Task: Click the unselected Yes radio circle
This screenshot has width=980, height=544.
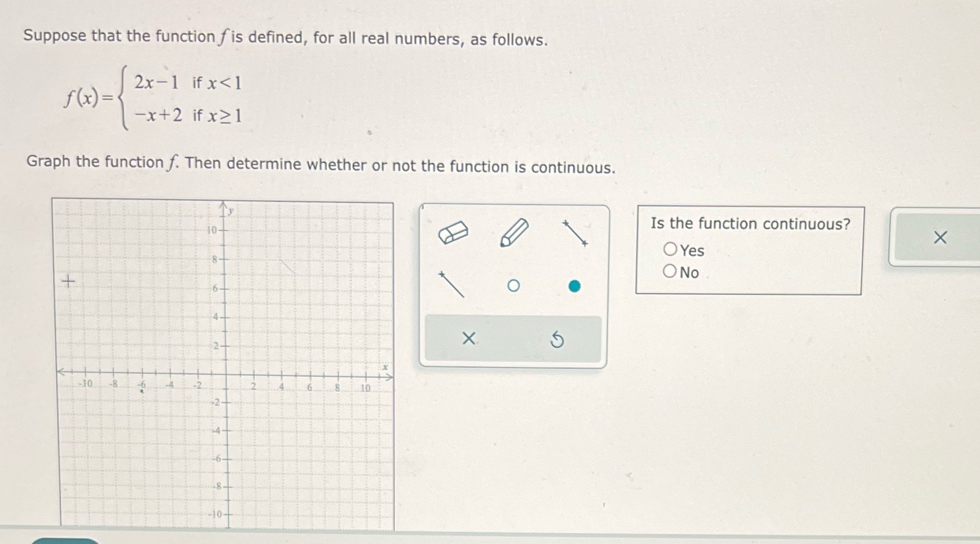Action: pos(671,249)
